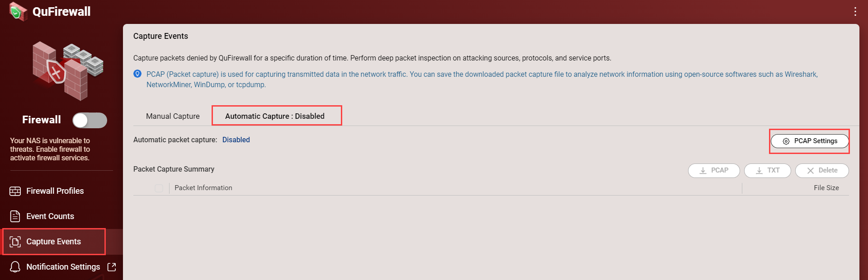Click the Notification Settings bell icon

point(15,267)
